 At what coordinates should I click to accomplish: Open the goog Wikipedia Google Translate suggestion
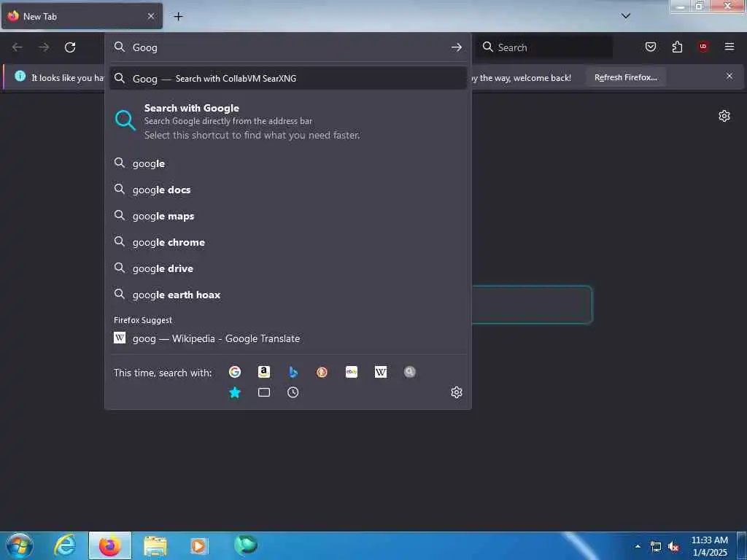(287, 338)
